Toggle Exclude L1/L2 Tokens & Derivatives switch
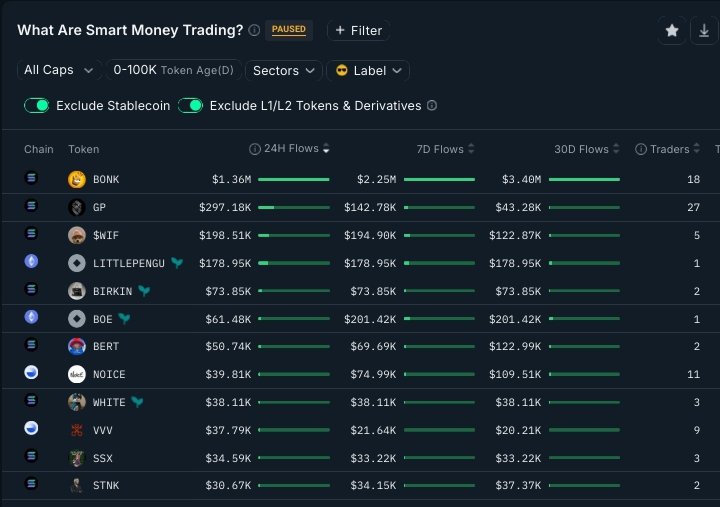720x507 pixels. [191, 106]
